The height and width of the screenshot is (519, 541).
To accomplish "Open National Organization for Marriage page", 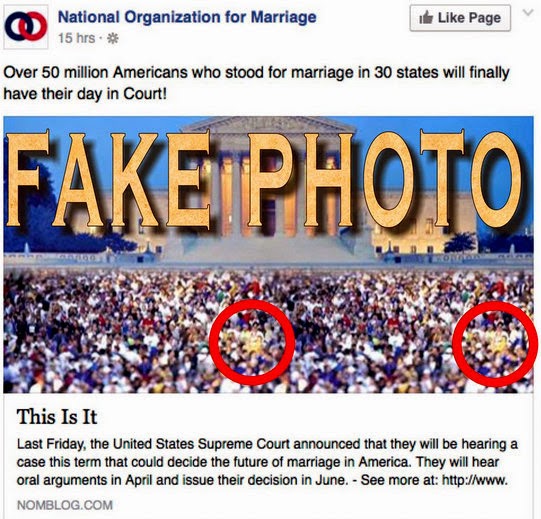I will click(x=187, y=17).
